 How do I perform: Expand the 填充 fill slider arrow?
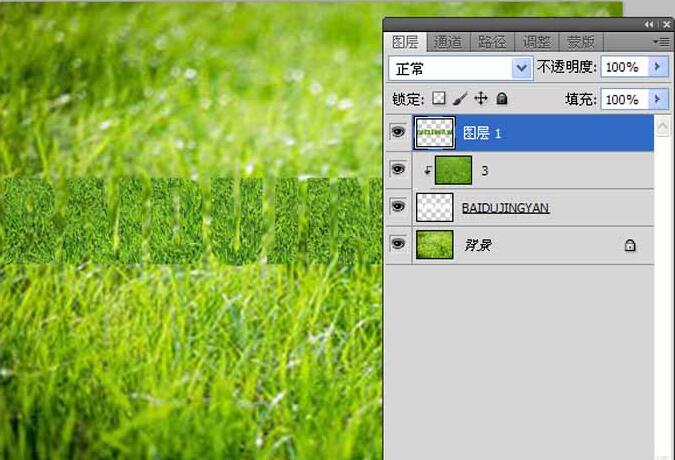click(657, 99)
